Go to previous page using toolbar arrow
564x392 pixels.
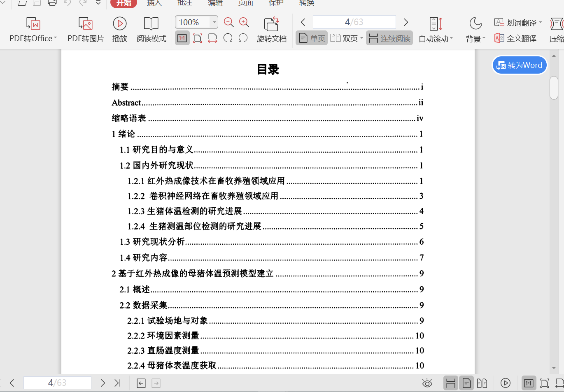[x=303, y=22]
